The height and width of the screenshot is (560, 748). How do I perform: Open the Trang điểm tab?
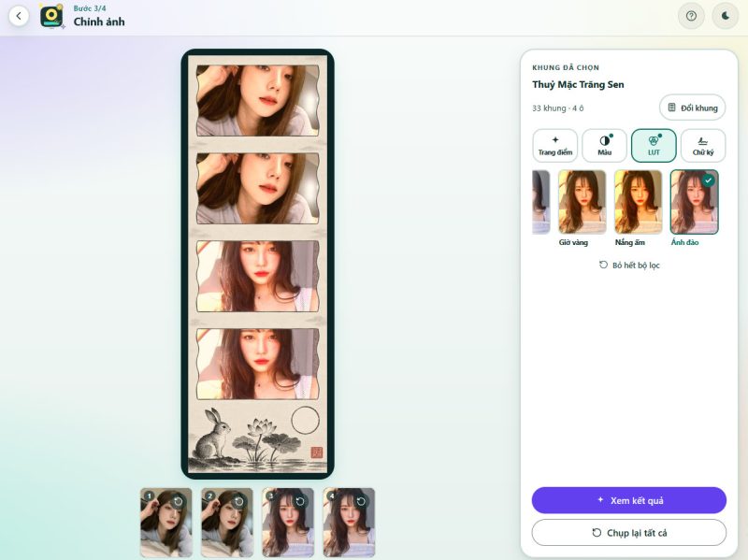coord(555,146)
